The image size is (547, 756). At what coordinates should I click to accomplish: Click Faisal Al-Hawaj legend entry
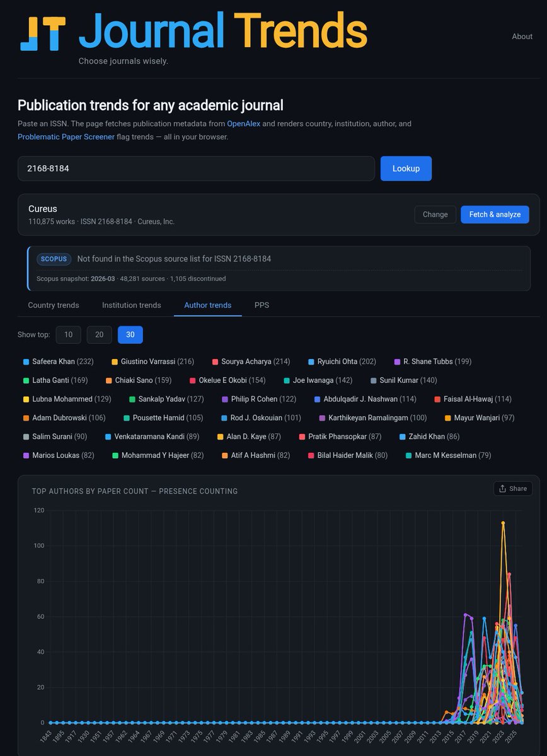473,399
